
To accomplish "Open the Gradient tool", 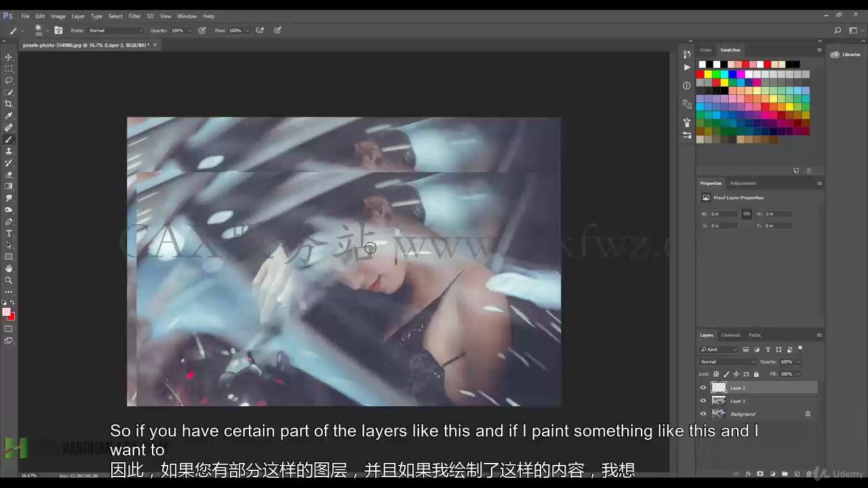I will click(x=9, y=187).
